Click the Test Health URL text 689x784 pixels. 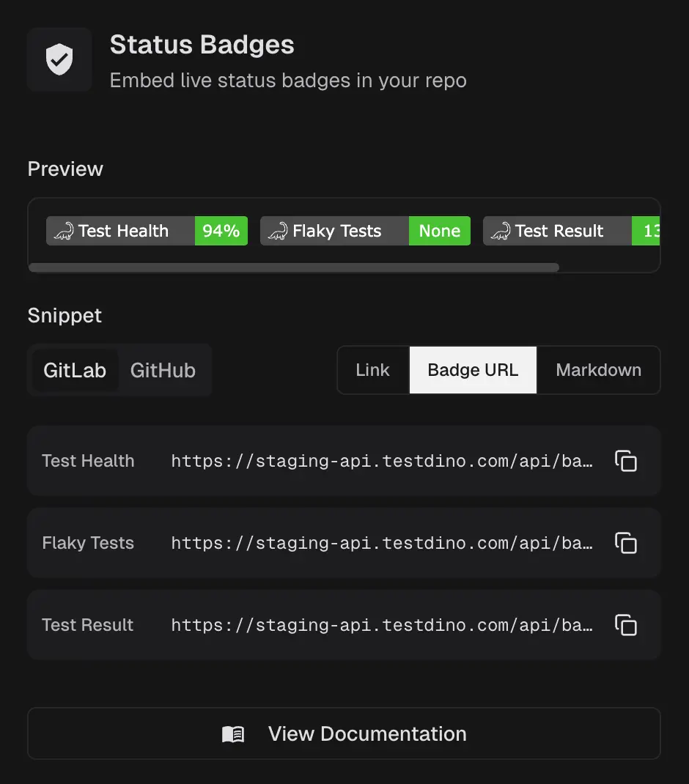[381, 461]
